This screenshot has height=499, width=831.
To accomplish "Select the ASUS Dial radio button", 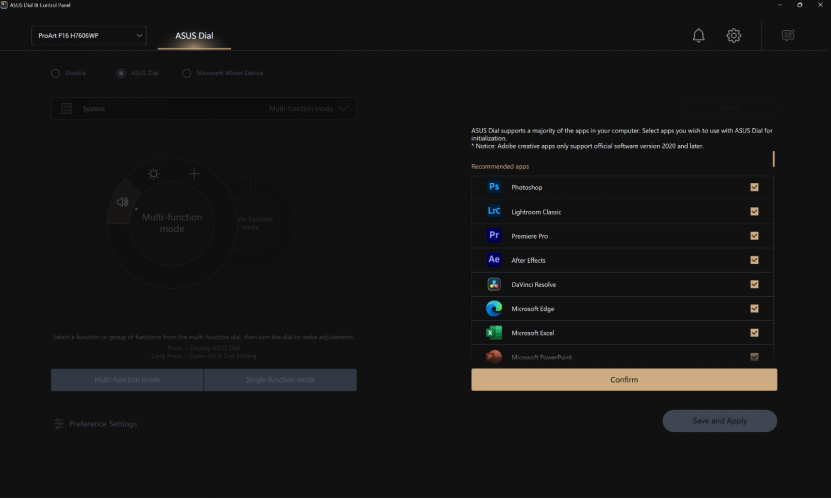I will 121,73.
